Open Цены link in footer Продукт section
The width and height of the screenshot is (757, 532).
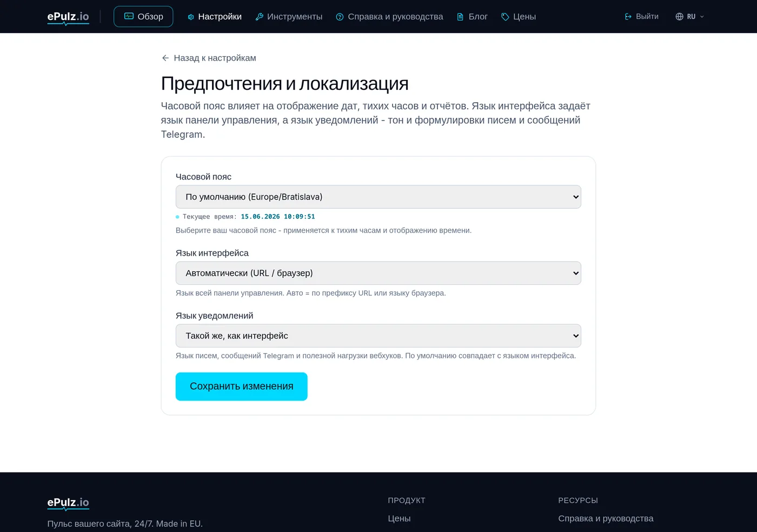399,518
